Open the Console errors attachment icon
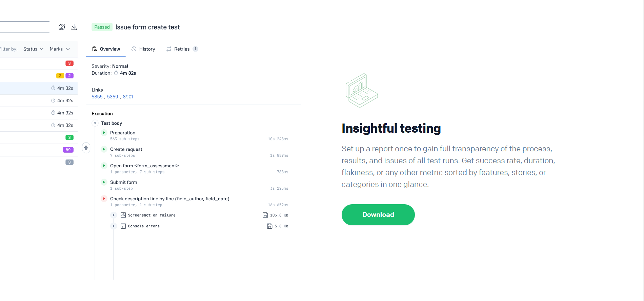This screenshot has width=644, height=301. click(123, 226)
